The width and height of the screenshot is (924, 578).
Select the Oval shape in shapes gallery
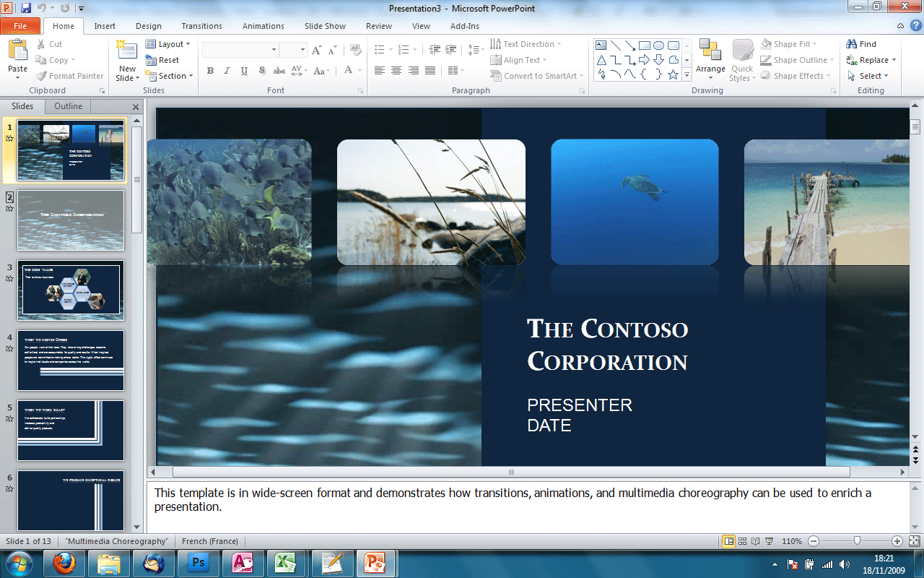(659, 45)
